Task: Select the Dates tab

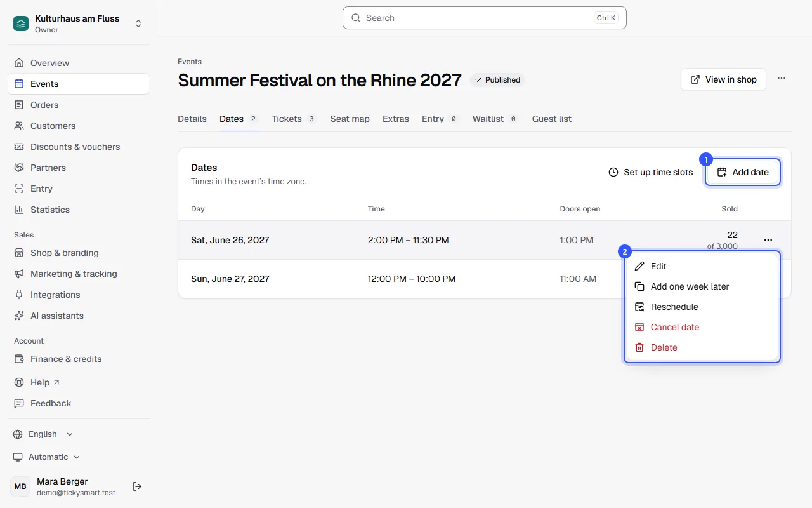Action: 239,119
